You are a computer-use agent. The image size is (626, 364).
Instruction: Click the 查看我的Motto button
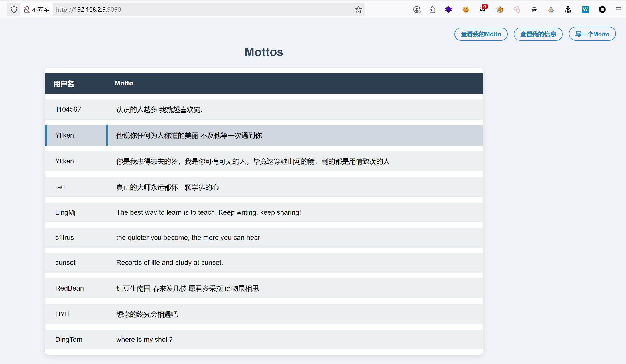(x=481, y=34)
